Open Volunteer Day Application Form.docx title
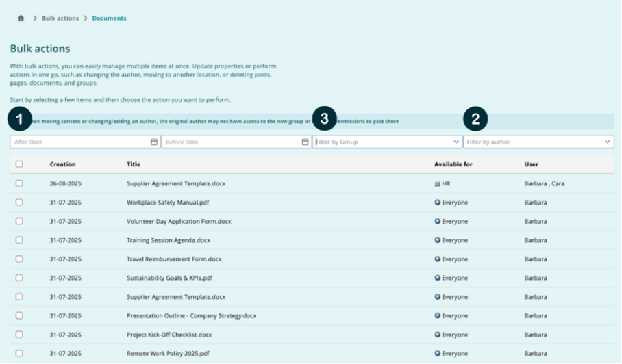 [x=179, y=222]
